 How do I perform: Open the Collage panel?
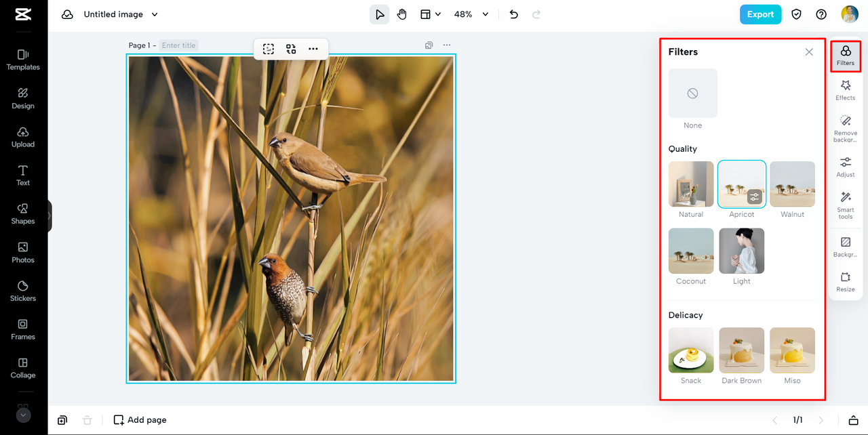[x=23, y=369]
